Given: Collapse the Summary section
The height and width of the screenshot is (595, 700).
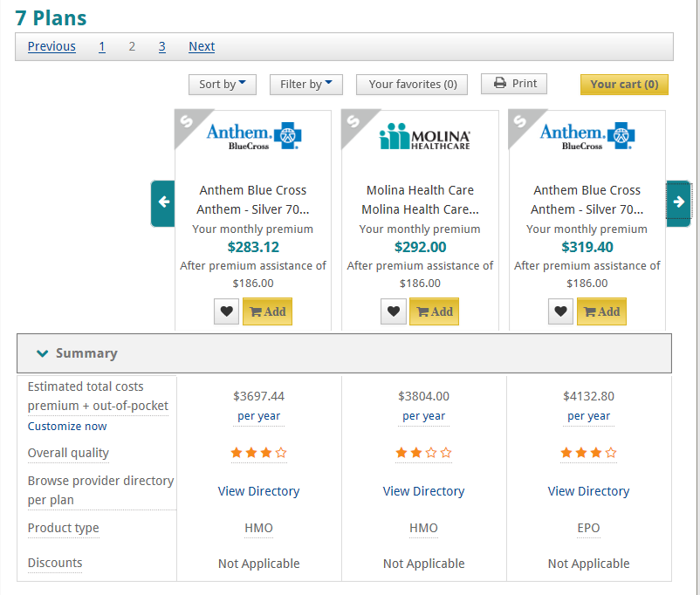Looking at the screenshot, I should pyautogui.click(x=344, y=353).
